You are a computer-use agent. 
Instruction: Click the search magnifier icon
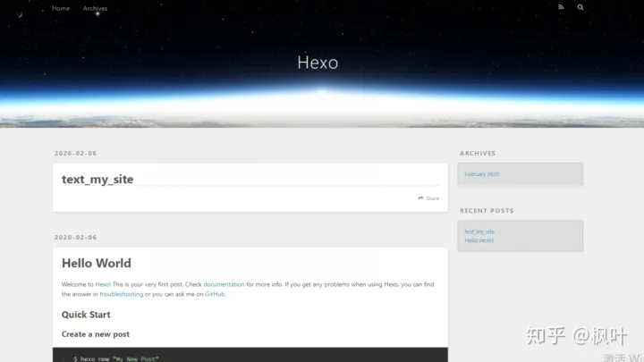point(580,7)
